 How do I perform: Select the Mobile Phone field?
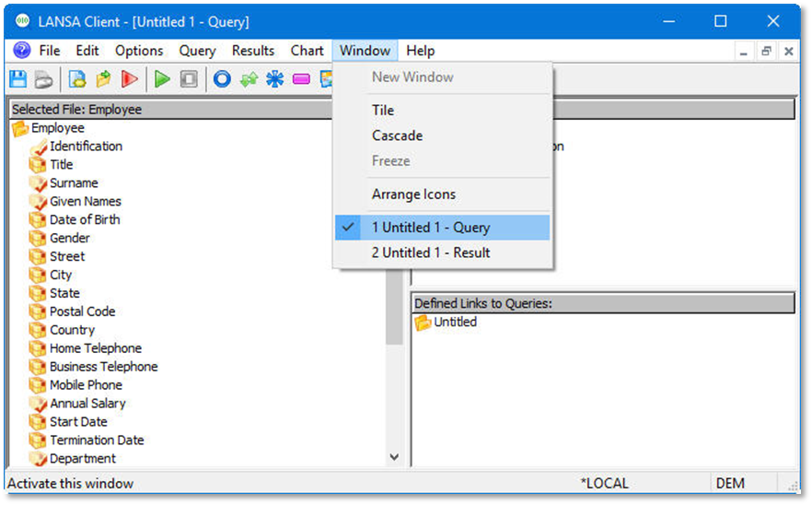tap(86, 385)
